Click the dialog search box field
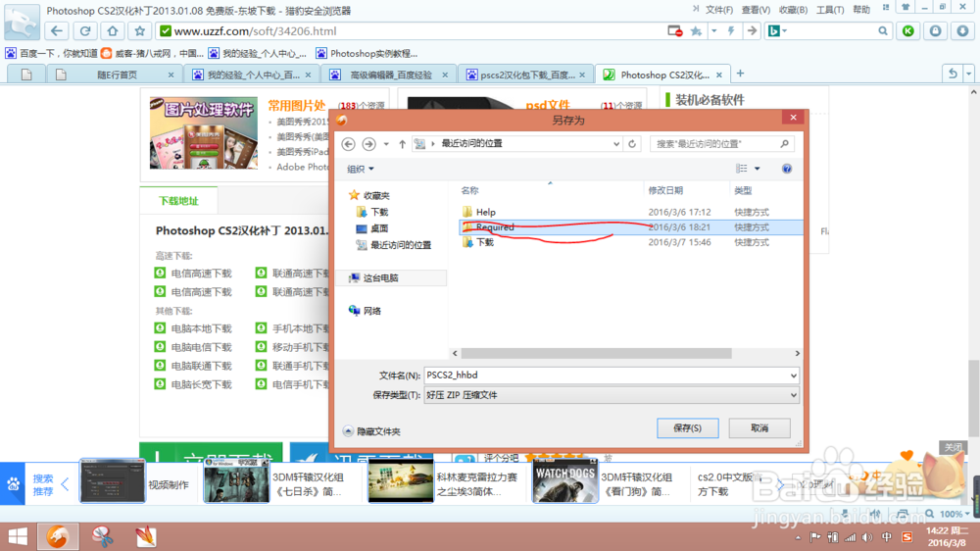980x551 pixels. [722, 144]
